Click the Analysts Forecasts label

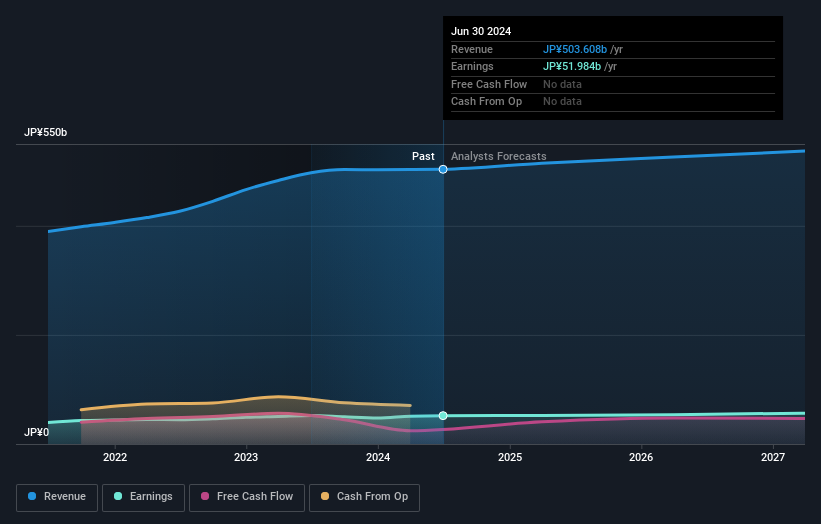coord(498,156)
